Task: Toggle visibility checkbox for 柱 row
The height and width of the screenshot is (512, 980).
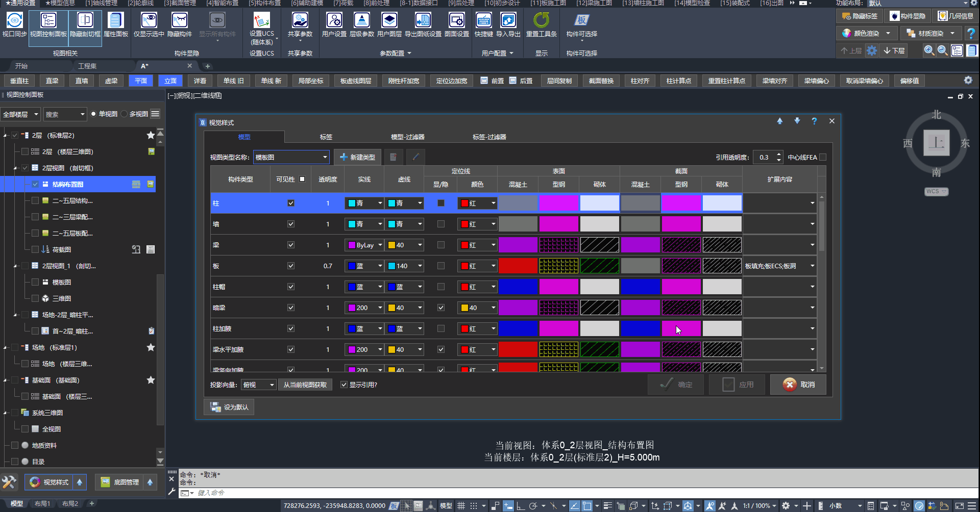Action: tap(291, 203)
